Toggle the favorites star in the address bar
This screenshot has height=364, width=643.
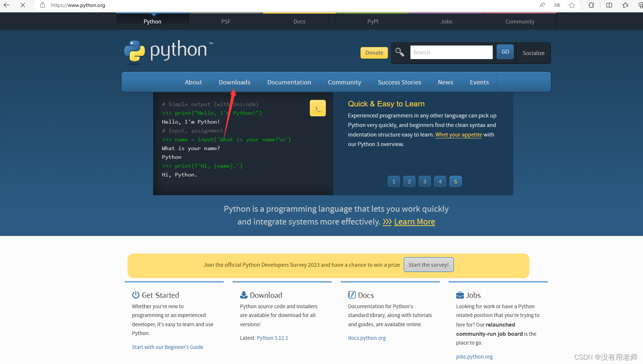572,5
